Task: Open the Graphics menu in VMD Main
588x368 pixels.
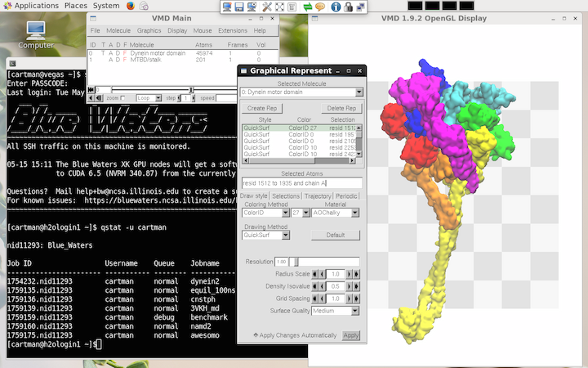Action: 149,31
